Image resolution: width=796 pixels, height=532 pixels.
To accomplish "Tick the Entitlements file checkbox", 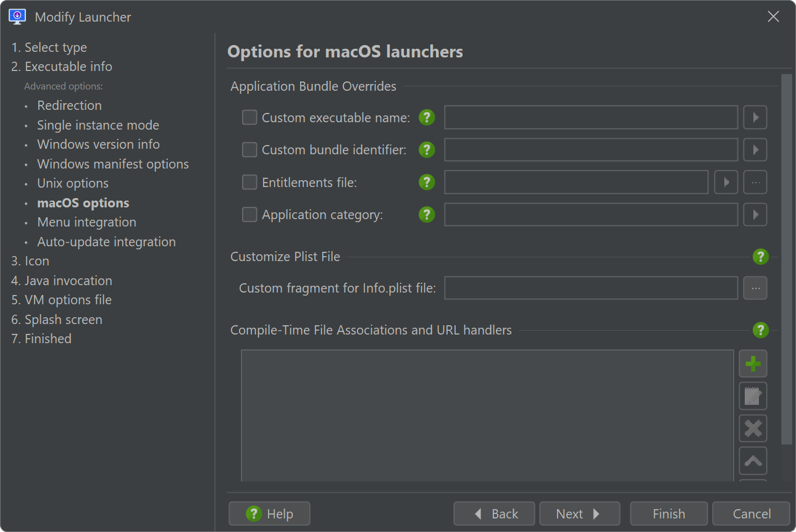I will coord(249,182).
